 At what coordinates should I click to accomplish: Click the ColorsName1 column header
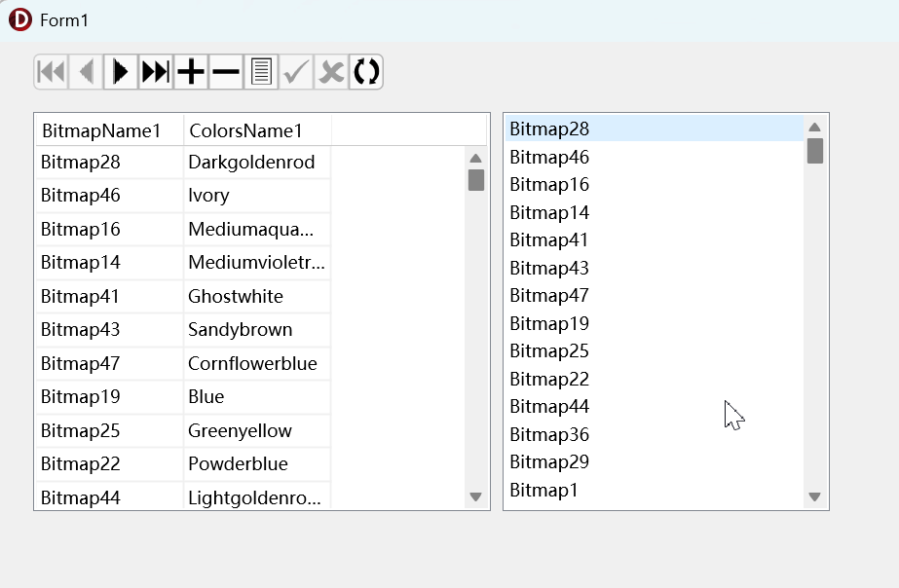[x=245, y=130]
